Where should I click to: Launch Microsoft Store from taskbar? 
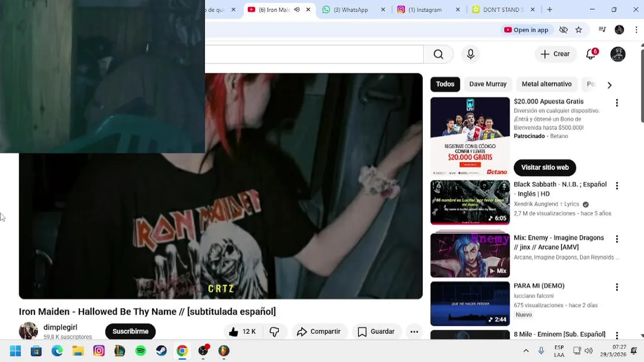click(x=36, y=351)
